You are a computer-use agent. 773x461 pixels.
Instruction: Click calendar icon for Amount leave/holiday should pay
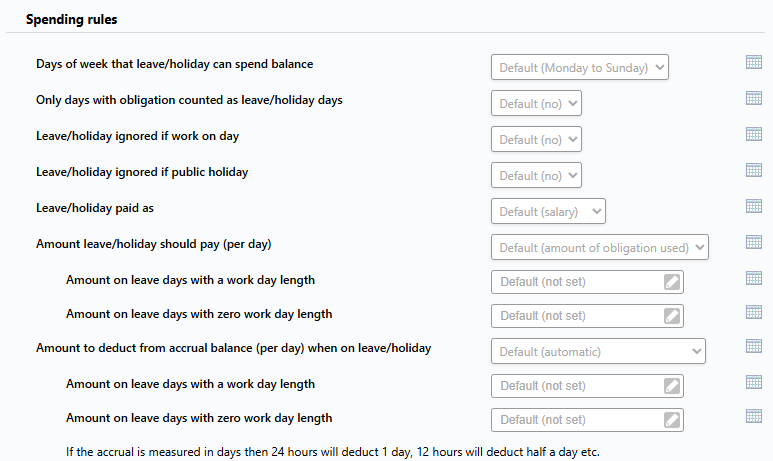754,242
